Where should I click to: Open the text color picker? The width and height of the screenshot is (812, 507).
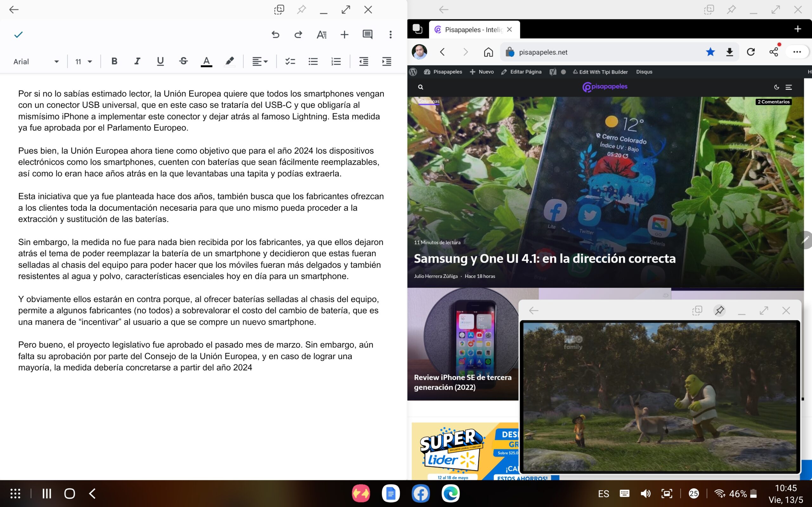(206, 61)
